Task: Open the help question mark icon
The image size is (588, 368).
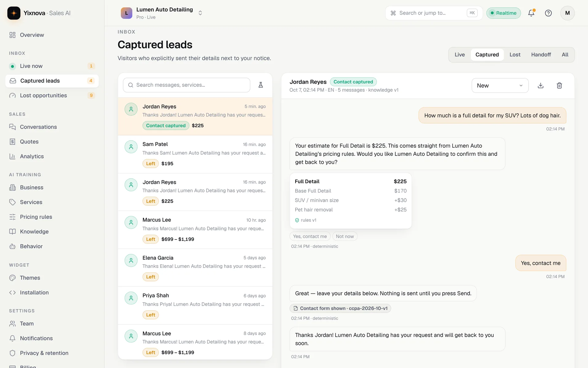Action: pyautogui.click(x=548, y=13)
